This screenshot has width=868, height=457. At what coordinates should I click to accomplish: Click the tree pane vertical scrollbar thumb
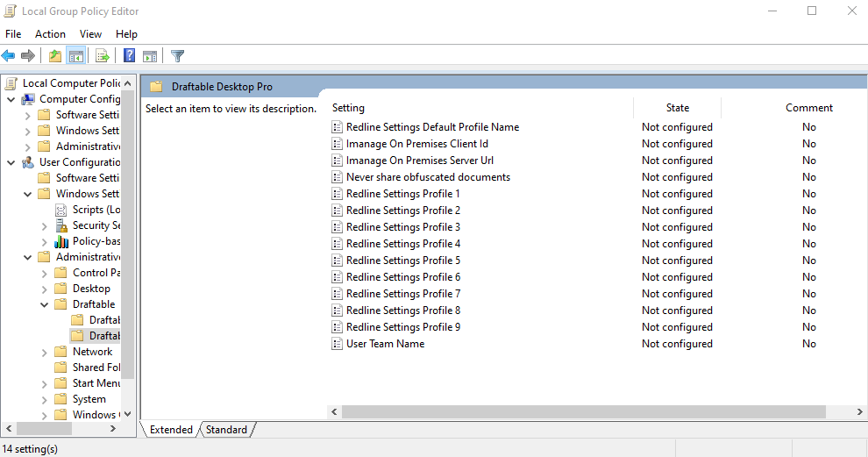[x=128, y=234]
